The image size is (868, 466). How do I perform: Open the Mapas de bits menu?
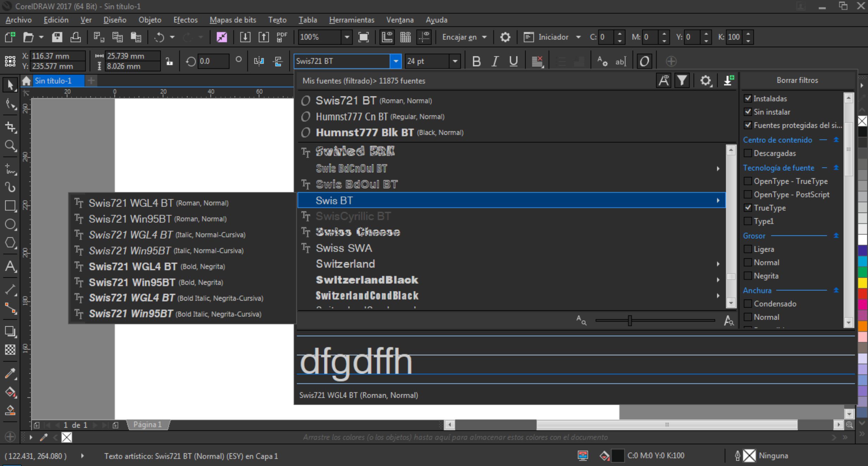point(233,20)
